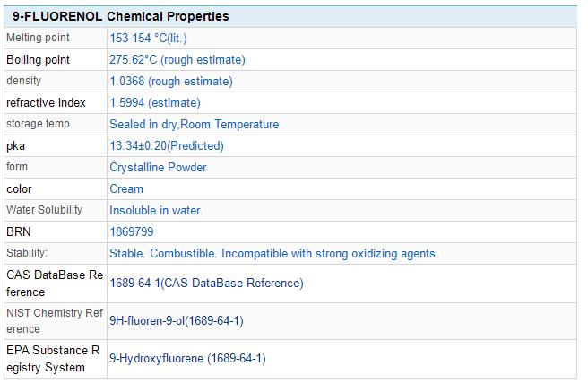
Task: Select the 'NIST Chemistry Reference' row label
Action: click(55, 320)
